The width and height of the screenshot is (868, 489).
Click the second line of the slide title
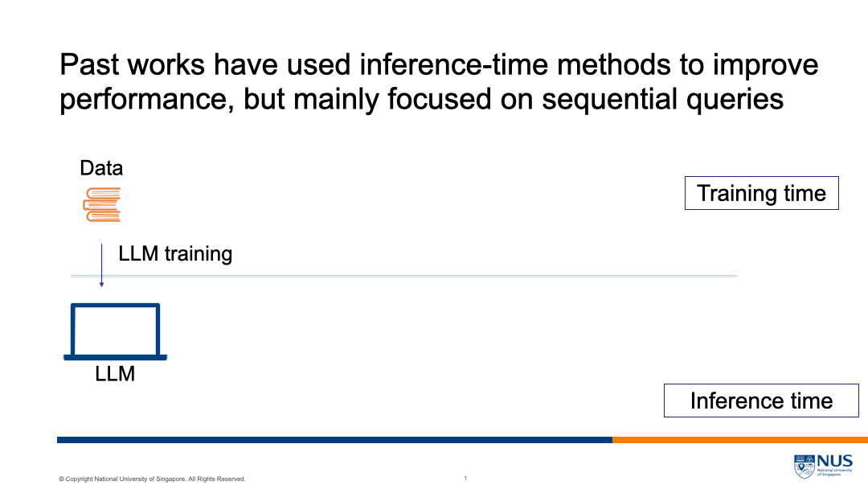[421, 99]
